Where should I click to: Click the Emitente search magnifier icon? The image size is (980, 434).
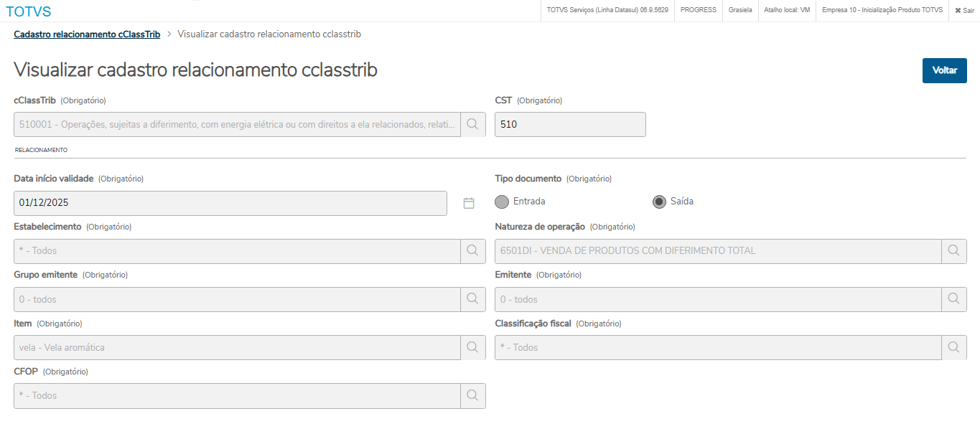[x=953, y=299]
